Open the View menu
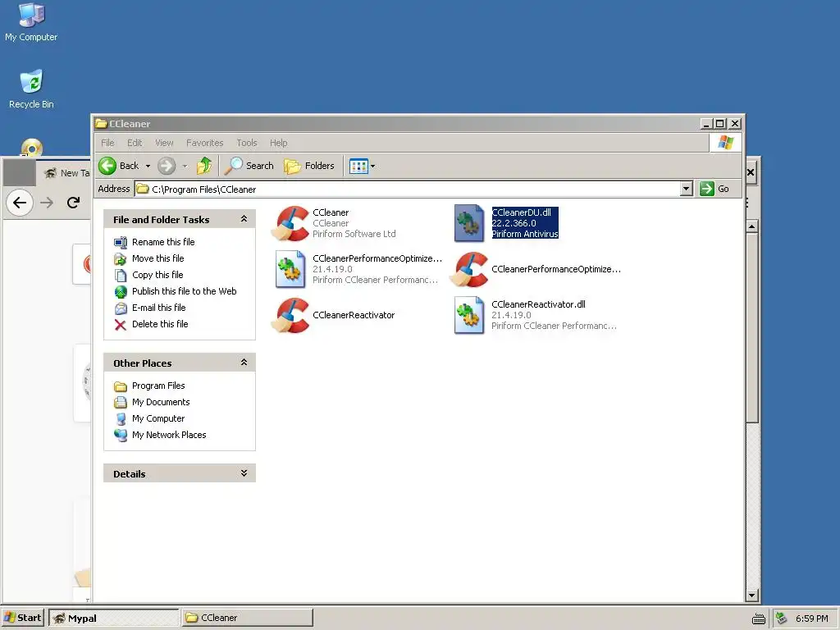This screenshot has width=840, height=630. click(x=164, y=143)
